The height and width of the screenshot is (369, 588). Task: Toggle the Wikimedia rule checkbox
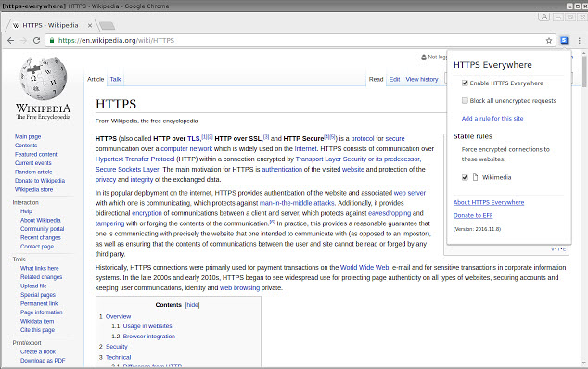point(465,177)
